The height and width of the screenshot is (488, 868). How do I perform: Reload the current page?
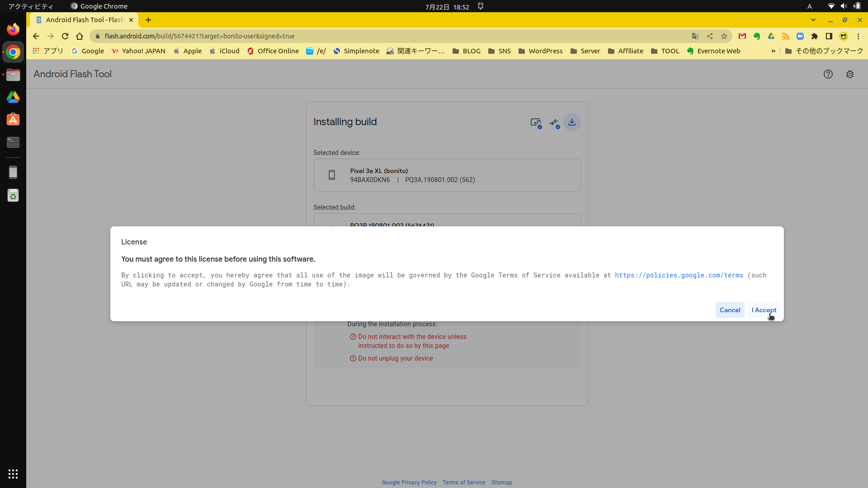click(65, 36)
